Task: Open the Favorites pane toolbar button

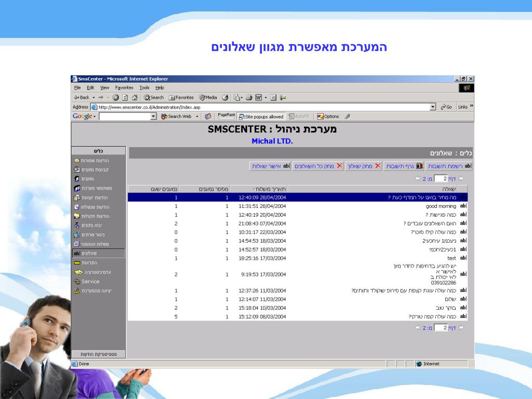Action: [x=181, y=97]
